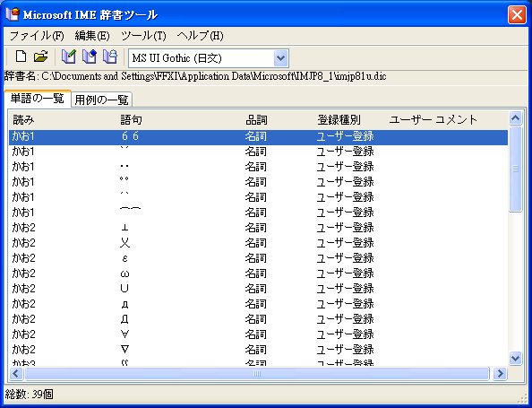Delete the selected word via the last book icon
Image resolution: width=532 pixels, height=408 pixels.
click(x=110, y=56)
